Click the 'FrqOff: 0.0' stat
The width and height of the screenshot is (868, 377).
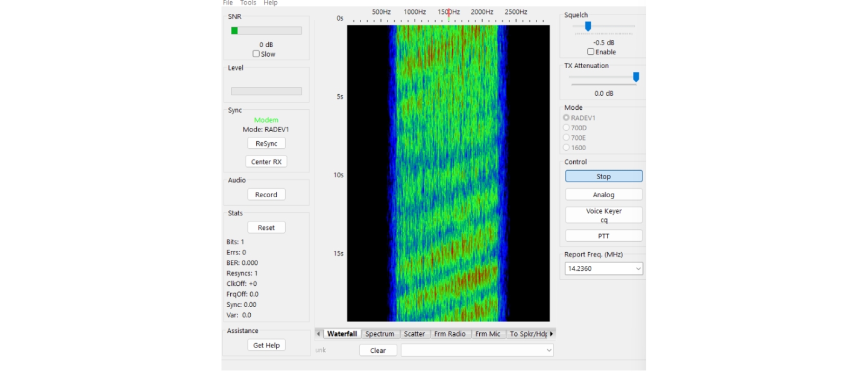pos(242,294)
